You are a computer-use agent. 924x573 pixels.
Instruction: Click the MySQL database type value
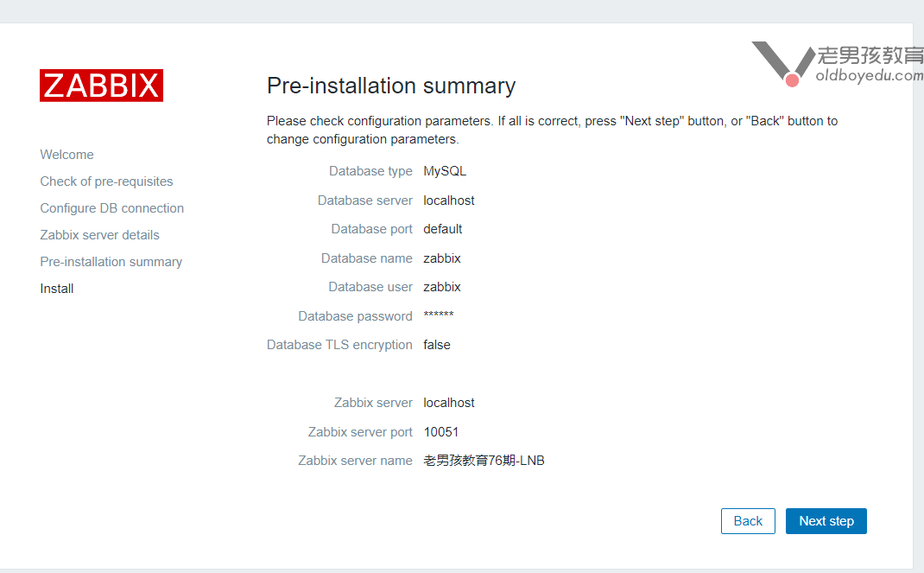(x=445, y=171)
